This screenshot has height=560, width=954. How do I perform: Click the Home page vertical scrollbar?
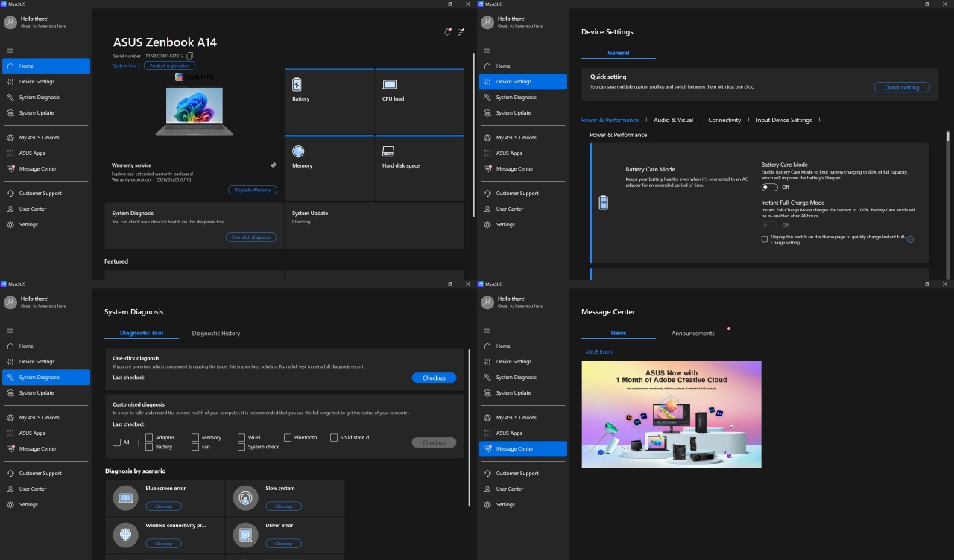(474, 134)
